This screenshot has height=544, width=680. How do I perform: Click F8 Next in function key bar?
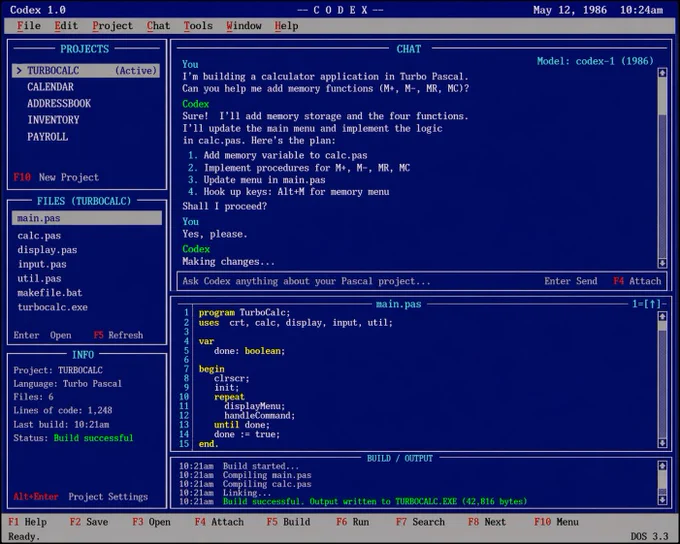487,522
